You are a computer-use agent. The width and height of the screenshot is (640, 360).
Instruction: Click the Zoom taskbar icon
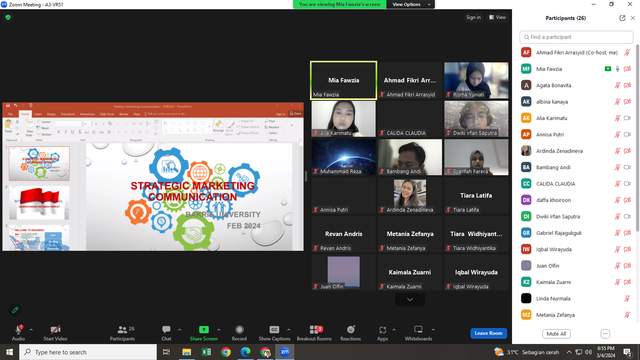point(284,352)
